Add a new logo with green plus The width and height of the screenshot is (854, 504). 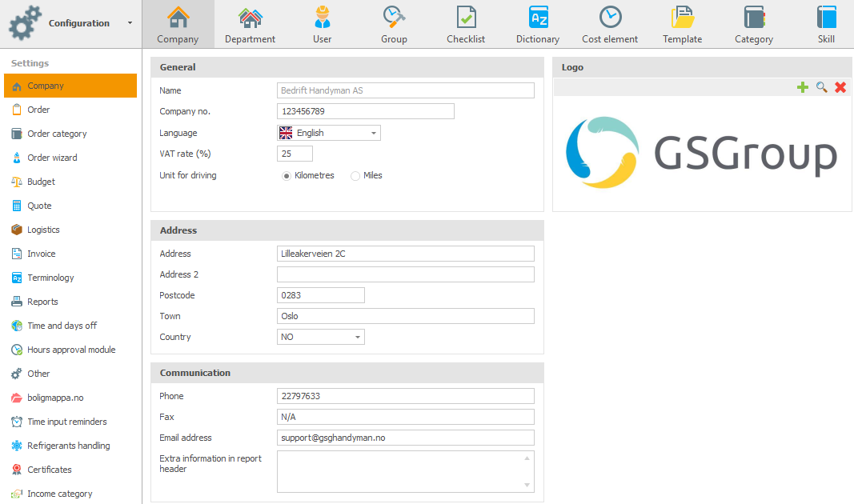[x=802, y=87]
